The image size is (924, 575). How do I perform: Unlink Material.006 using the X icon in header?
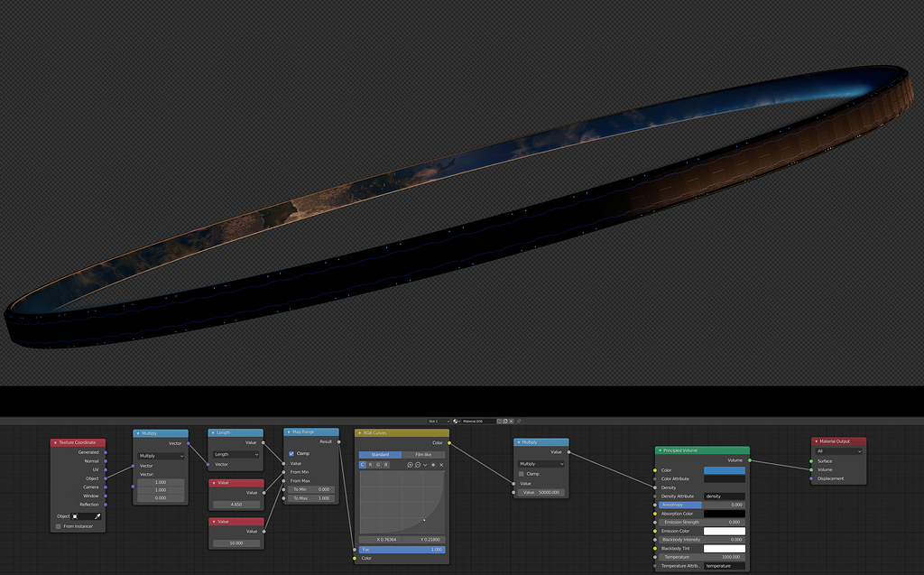(511, 422)
